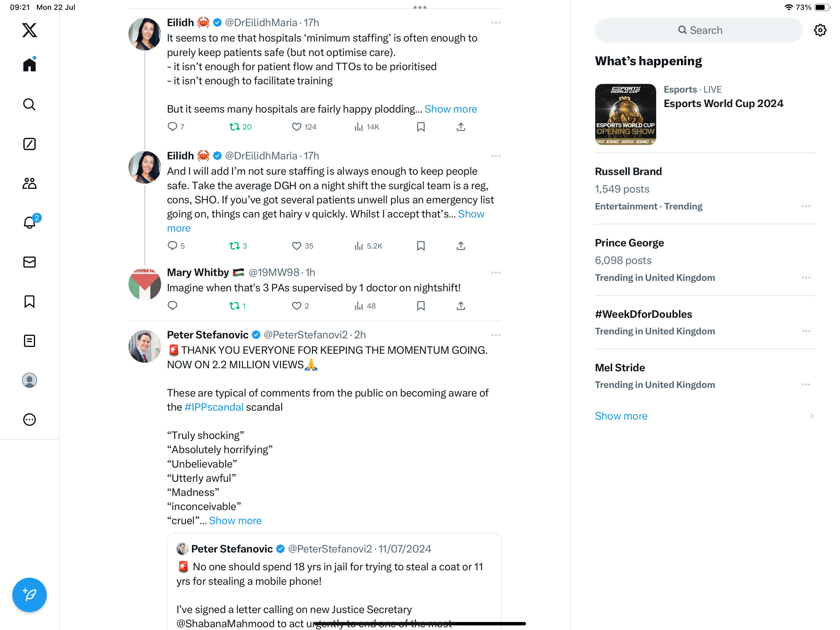Open the Communities sidebar icon
Screen dimensions: 840x630
click(29, 184)
